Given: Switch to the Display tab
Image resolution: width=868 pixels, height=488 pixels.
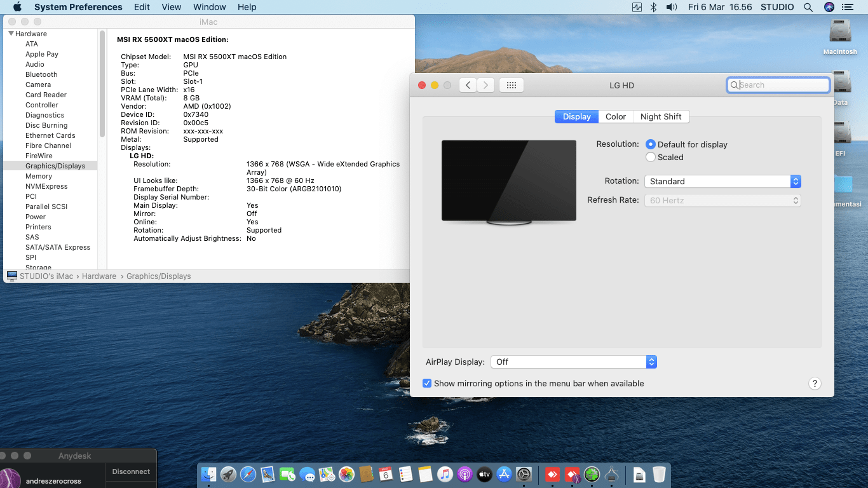Looking at the screenshot, I should click(x=577, y=116).
